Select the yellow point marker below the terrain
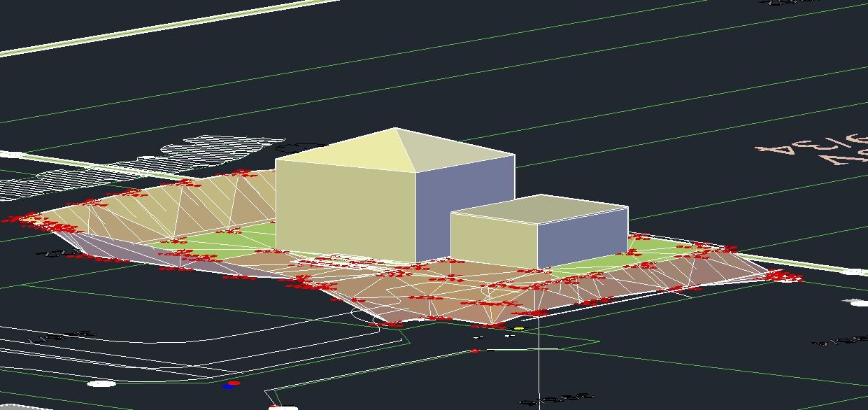 coord(519,328)
